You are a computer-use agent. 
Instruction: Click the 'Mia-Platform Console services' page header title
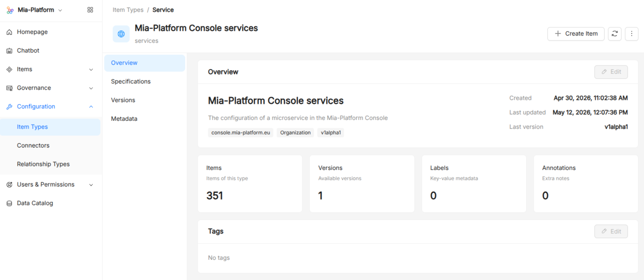point(196,28)
